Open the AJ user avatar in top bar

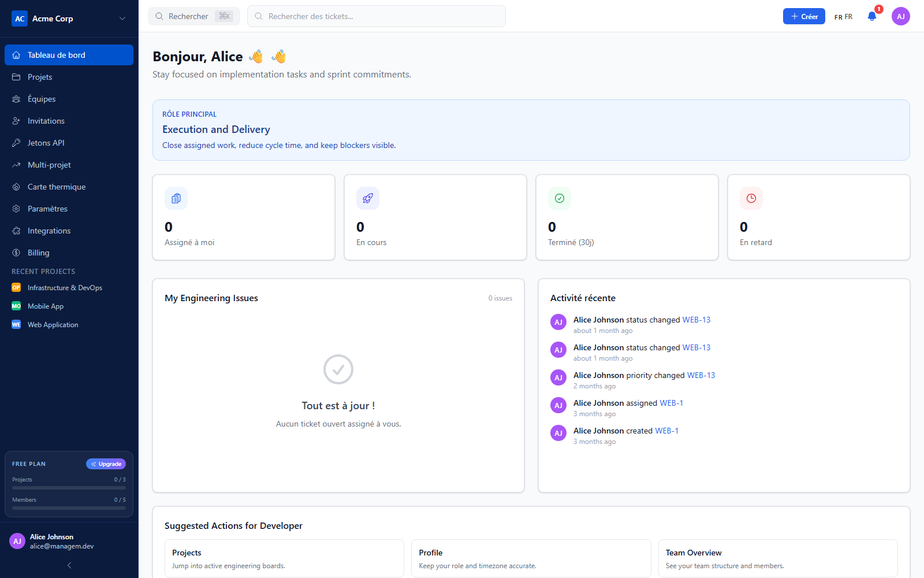901,16
